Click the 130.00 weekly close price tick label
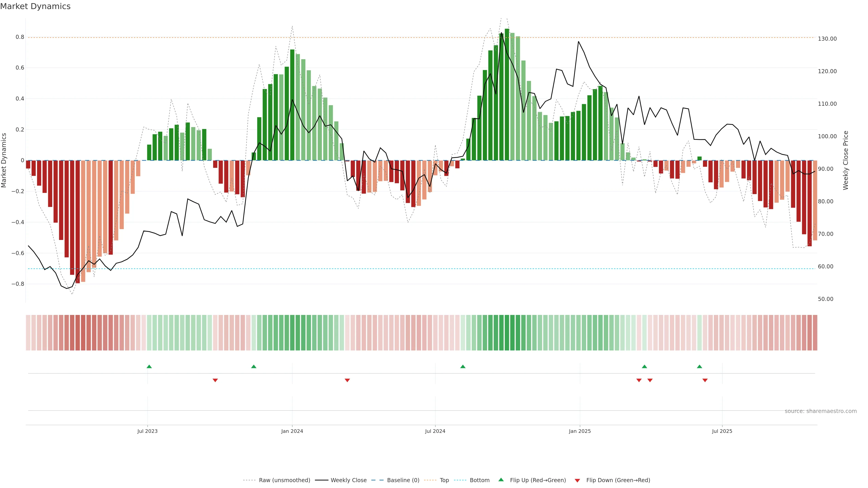This screenshot has width=868, height=488. (x=827, y=39)
